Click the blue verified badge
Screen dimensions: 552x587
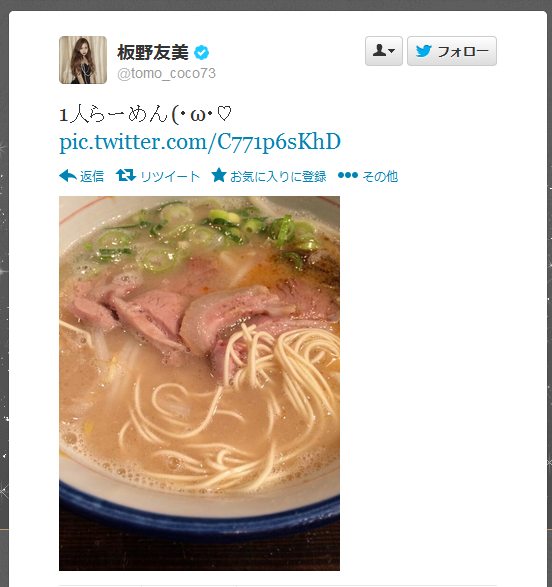[x=202, y=53]
